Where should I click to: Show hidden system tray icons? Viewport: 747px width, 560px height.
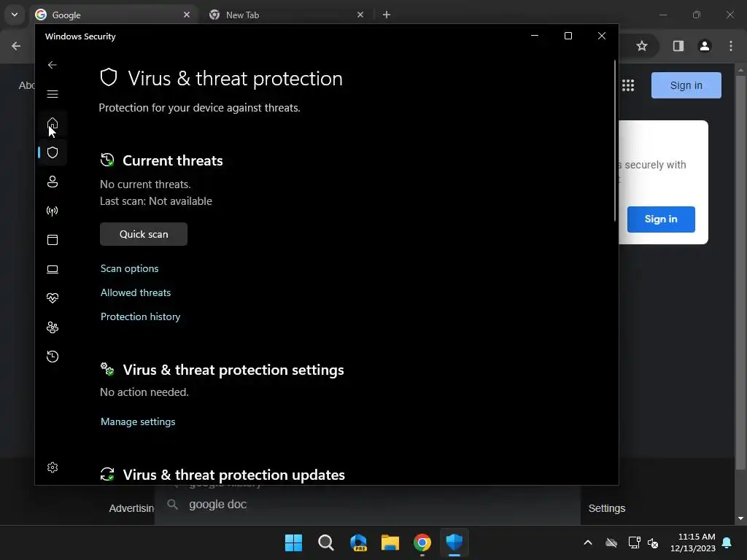point(588,542)
